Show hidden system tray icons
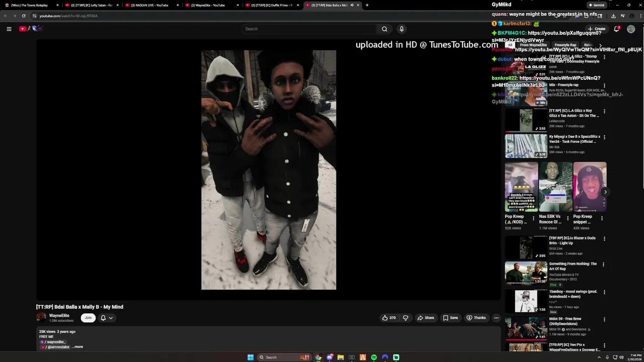This screenshot has height=362, width=644. (600, 357)
